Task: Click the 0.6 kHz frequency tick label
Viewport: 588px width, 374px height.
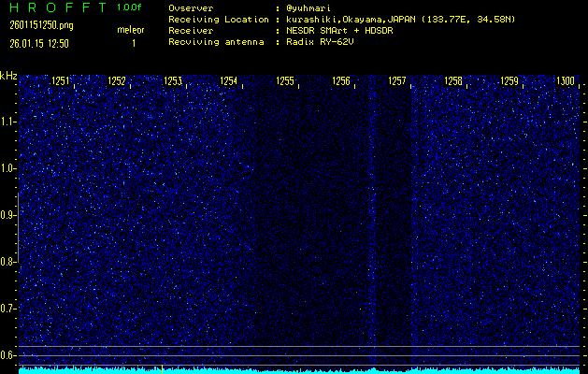Action: click(7, 355)
